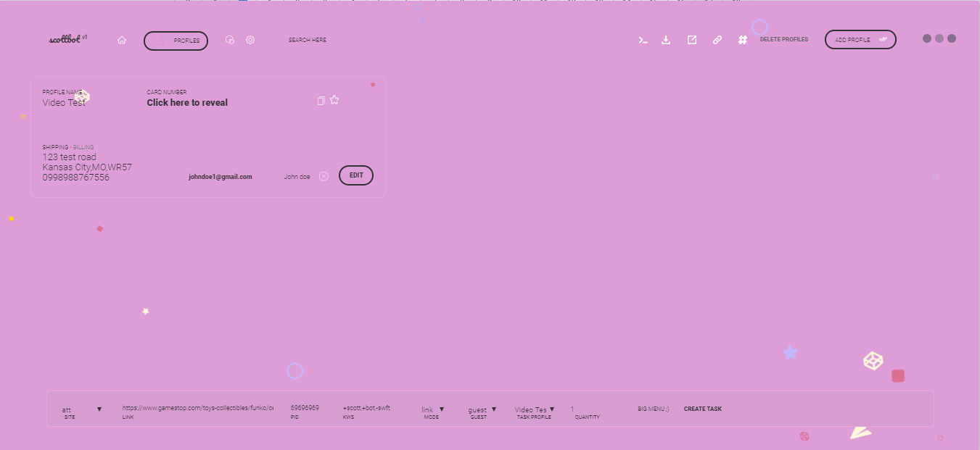This screenshot has width=980, height=450.
Task: Open the Big Menu option
Action: [x=653, y=409]
